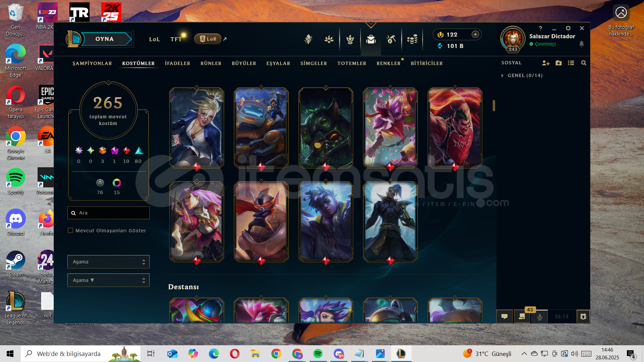Viewport: 644px width, 362px height.
Task: Click the legacy skins icon showing 76
Action: [x=100, y=183]
